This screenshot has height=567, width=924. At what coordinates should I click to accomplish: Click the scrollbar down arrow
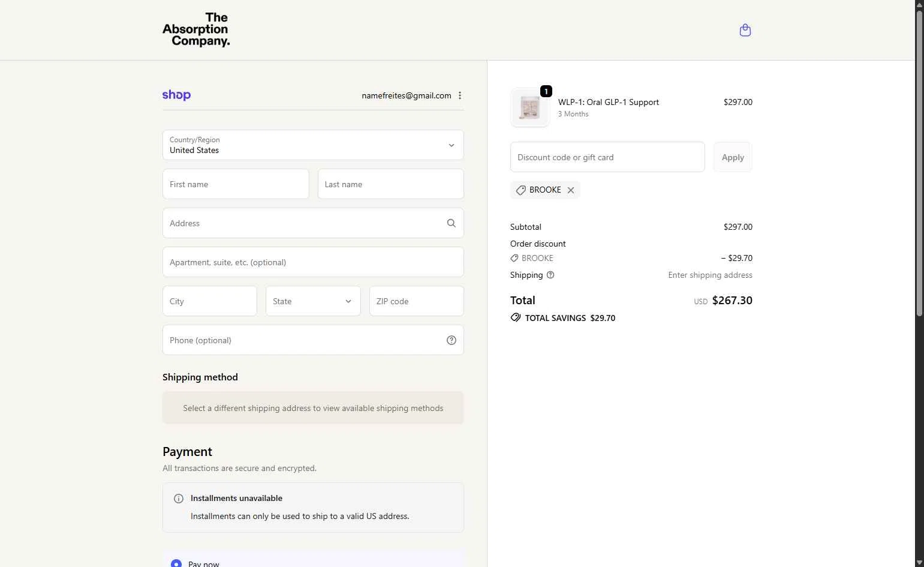click(919, 562)
